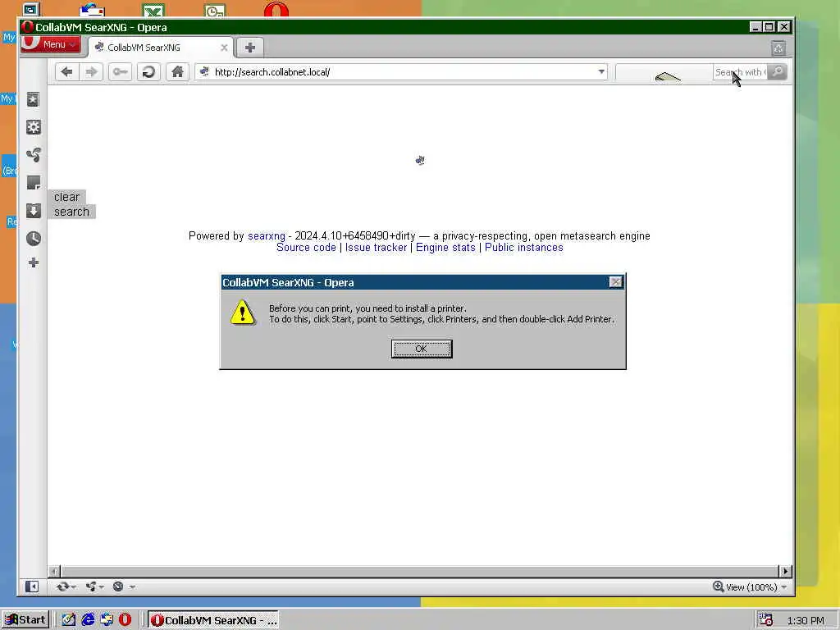The height and width of the screenshot is (630, 840).
Task: Click the 1:30 PM taskbar clock
Action: 806,620
